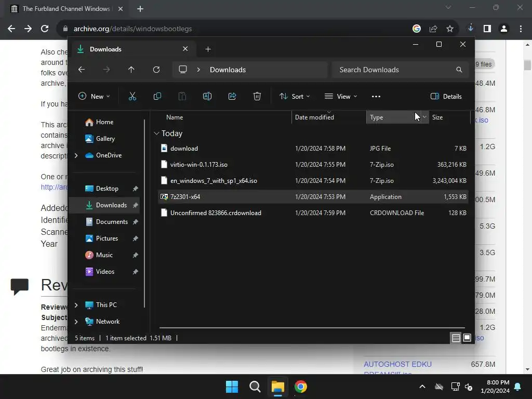Click the Share icon in Explorer toolbar
Viewport: 532px width, 399px height.
click(x=232, y=96)
